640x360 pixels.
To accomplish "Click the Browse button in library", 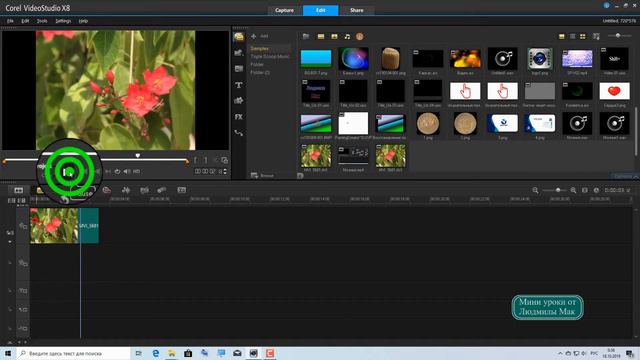I will [x=262, y=176].
